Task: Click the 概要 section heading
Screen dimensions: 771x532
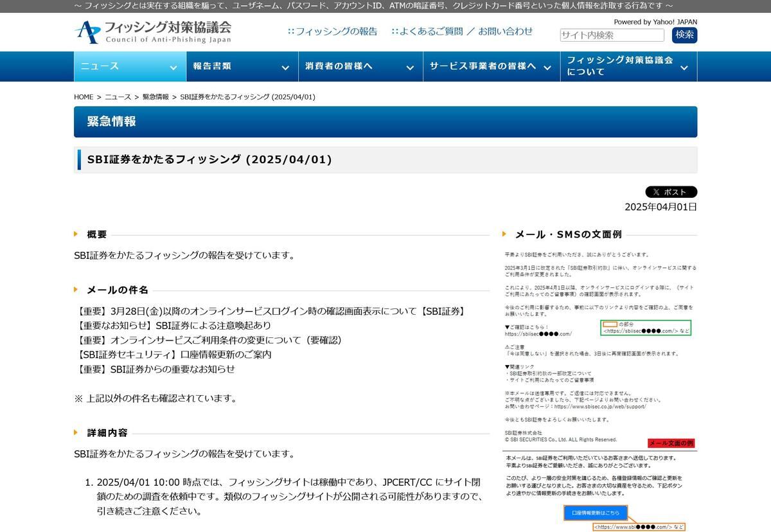Action: 97,235
